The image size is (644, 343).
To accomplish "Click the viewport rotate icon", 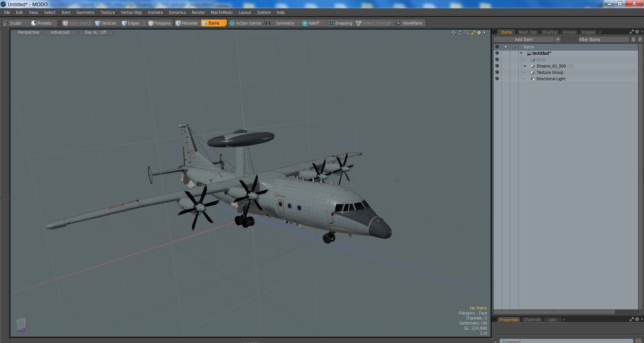I will click(x=460, y=32).
